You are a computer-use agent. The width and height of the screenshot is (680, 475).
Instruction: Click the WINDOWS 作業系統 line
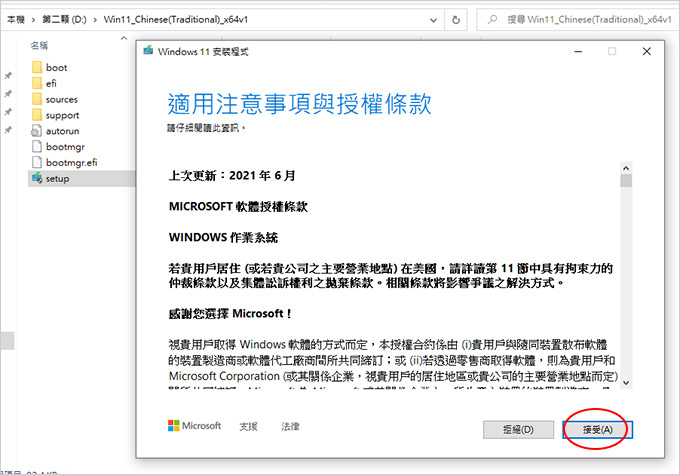coord(223,237)
